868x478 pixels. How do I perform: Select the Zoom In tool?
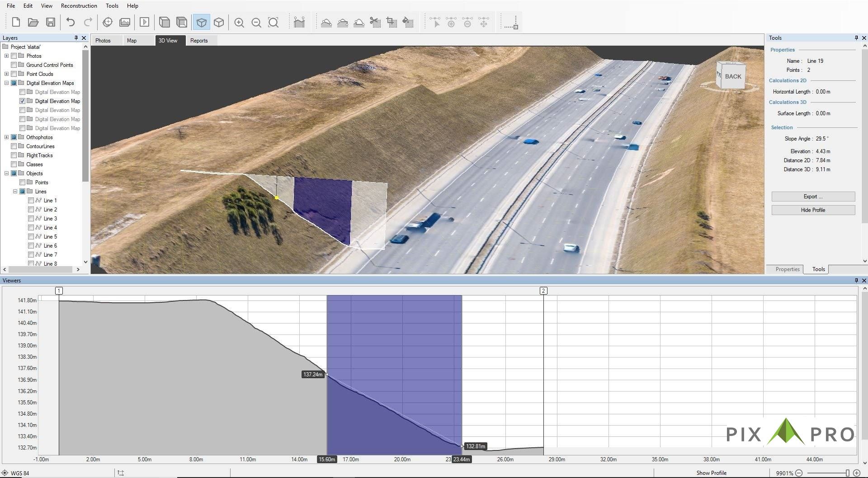click(240, 22)
